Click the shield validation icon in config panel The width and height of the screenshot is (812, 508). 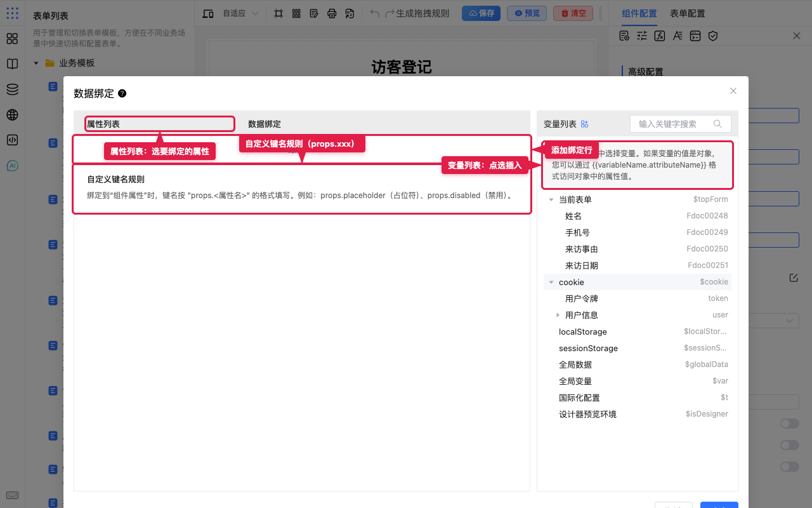[x=713, y=36]
